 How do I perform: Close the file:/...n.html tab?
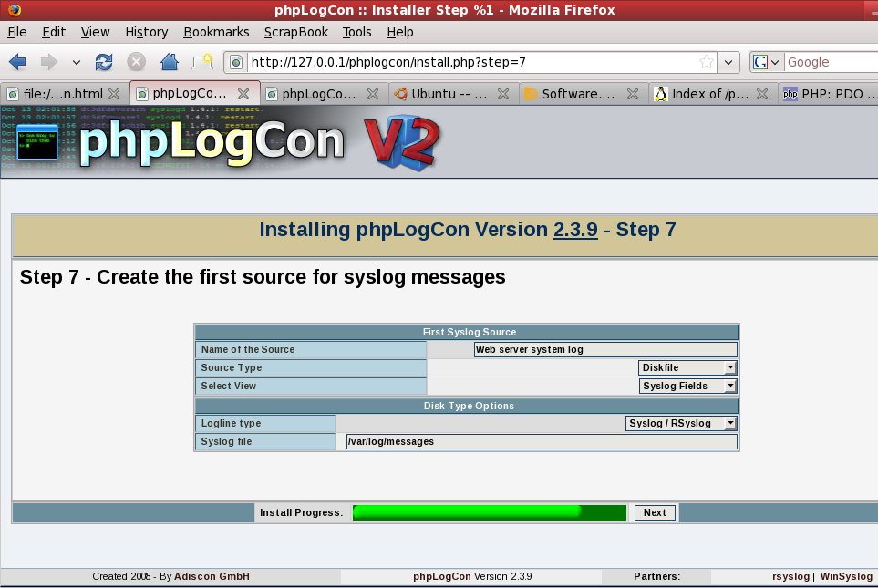[114, 94]
